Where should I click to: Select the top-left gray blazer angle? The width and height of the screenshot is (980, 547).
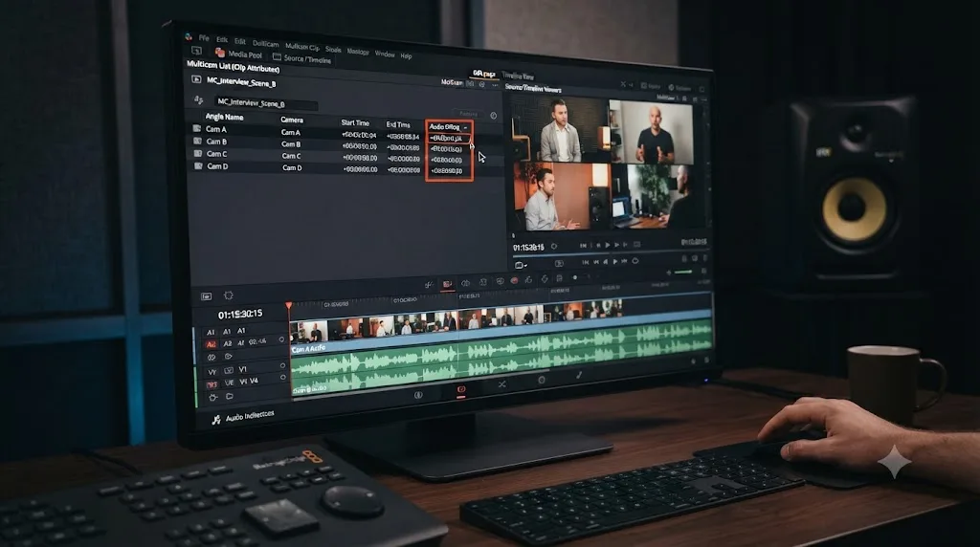point(559,130)
